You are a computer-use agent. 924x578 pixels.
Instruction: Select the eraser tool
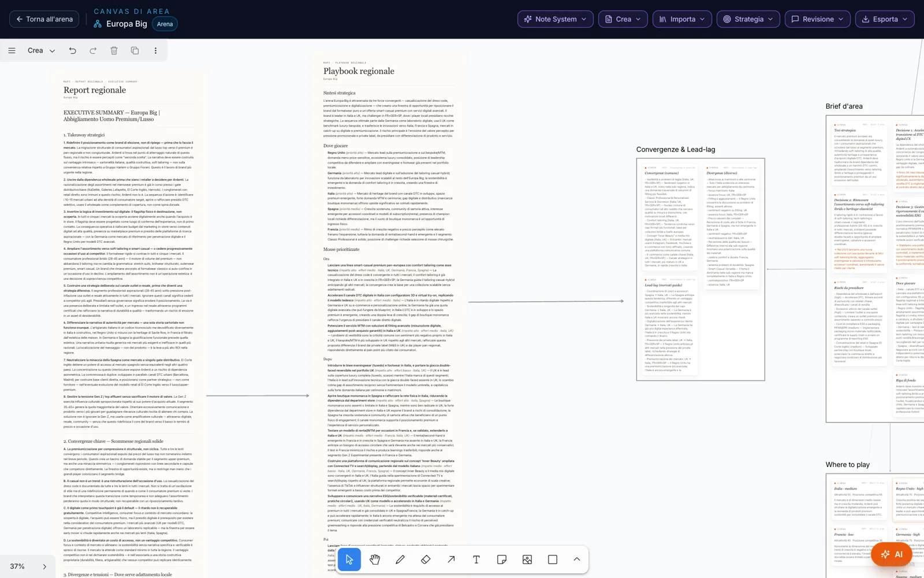tap(426, 560)
